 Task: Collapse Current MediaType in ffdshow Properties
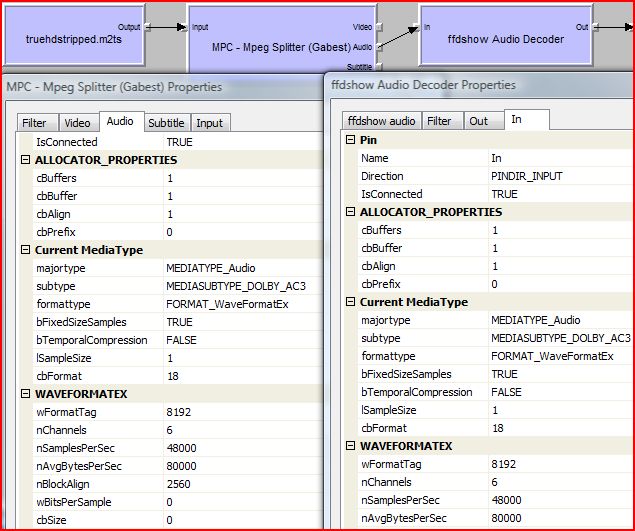click(x=350, y=301)
